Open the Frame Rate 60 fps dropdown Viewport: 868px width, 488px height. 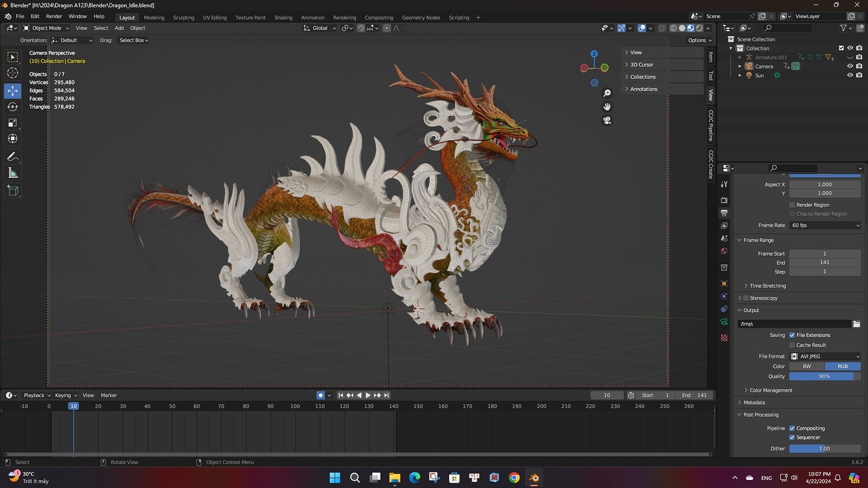click(825, 225)
